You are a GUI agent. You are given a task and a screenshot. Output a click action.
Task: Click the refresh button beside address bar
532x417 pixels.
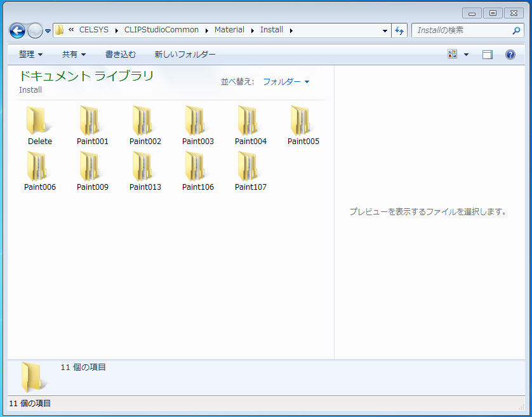[399, 30]
